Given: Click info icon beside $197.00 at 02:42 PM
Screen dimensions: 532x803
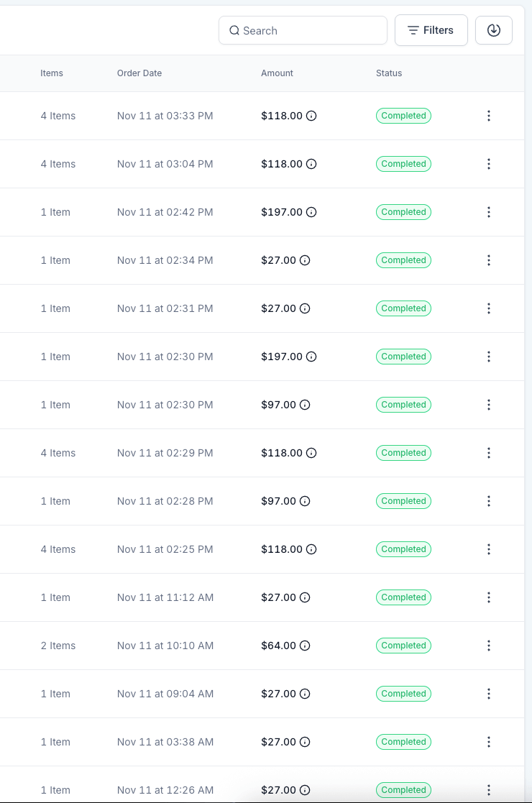Looking at the screenshot, I should pyautogui.click(x=311, y=212).
